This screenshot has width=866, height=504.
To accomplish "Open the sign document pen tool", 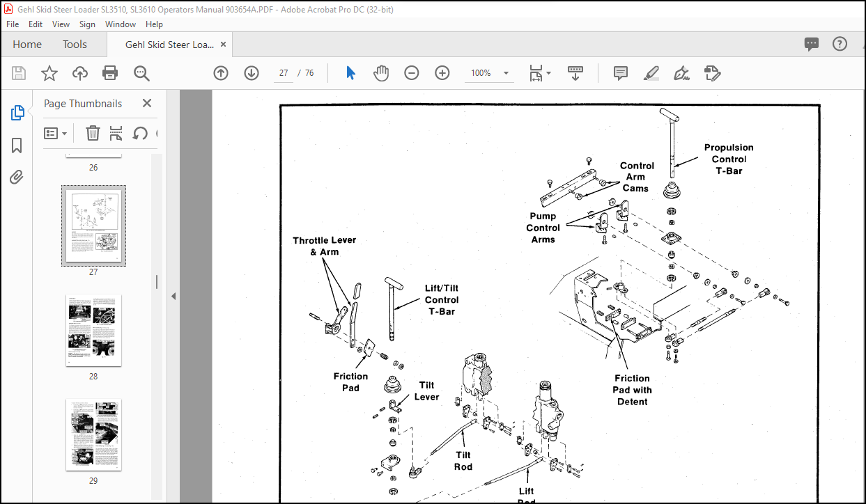I will pos(681,73).
